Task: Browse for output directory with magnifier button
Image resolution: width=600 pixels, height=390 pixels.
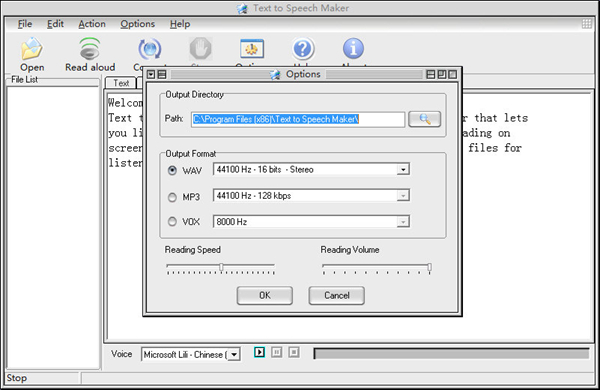Action: click(424, 119)
